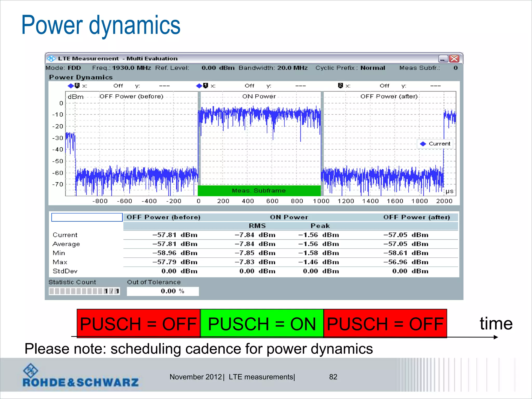Select the Current row label
The image size is (532, 399).
pos(65,235)
